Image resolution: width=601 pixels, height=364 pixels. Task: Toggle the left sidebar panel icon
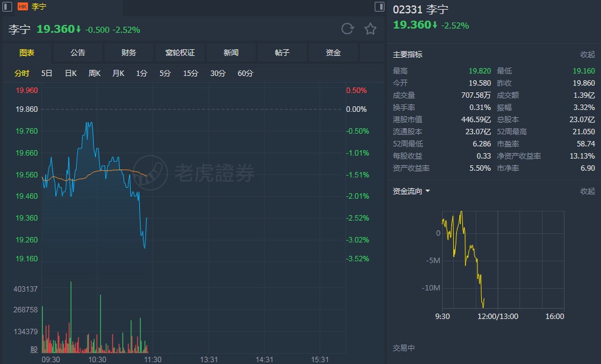[x=7, y=7]
